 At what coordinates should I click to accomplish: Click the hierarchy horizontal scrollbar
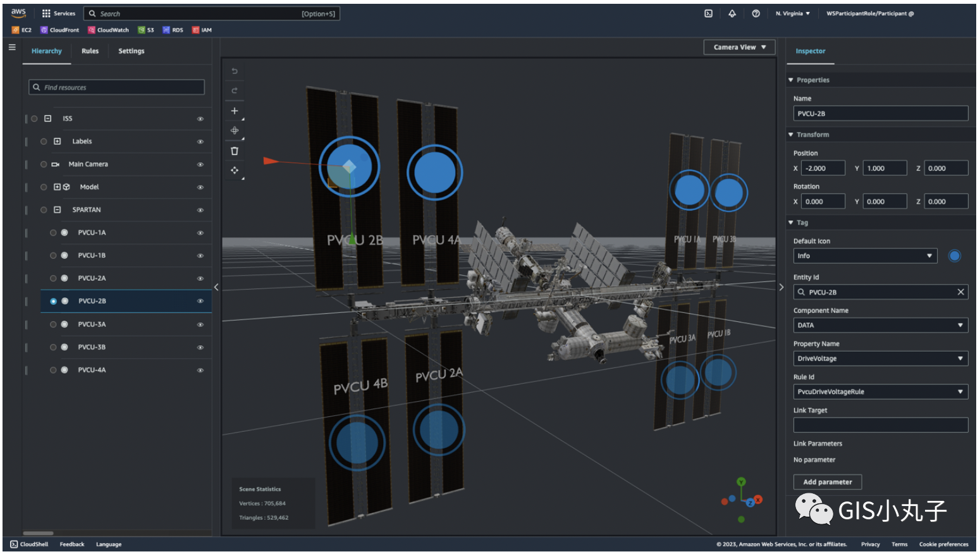[x=39, y=533]
